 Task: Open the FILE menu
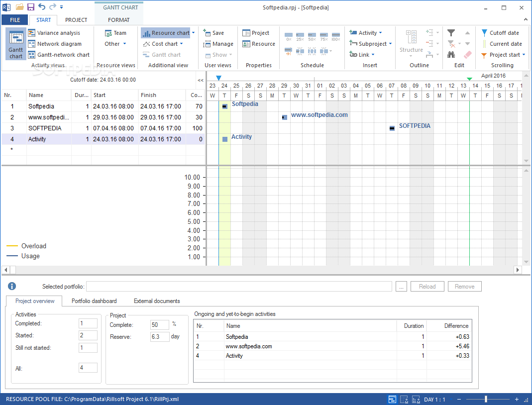point(15,20)
